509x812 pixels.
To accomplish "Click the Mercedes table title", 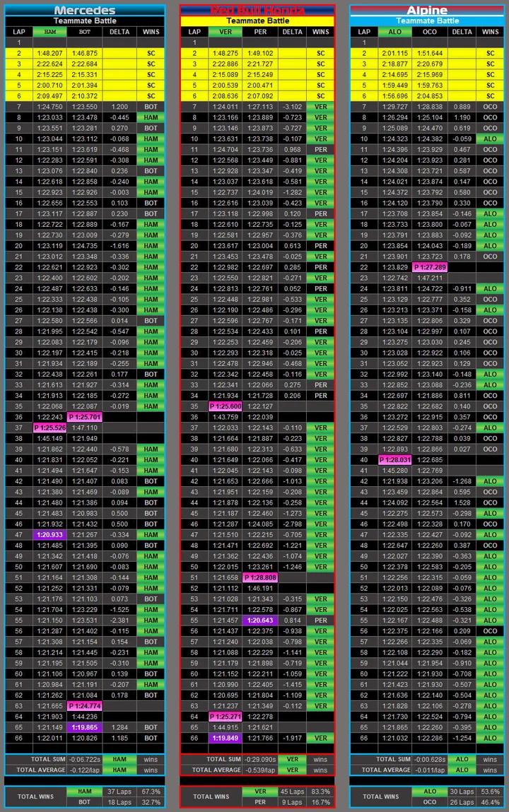I will click(85, 11).
